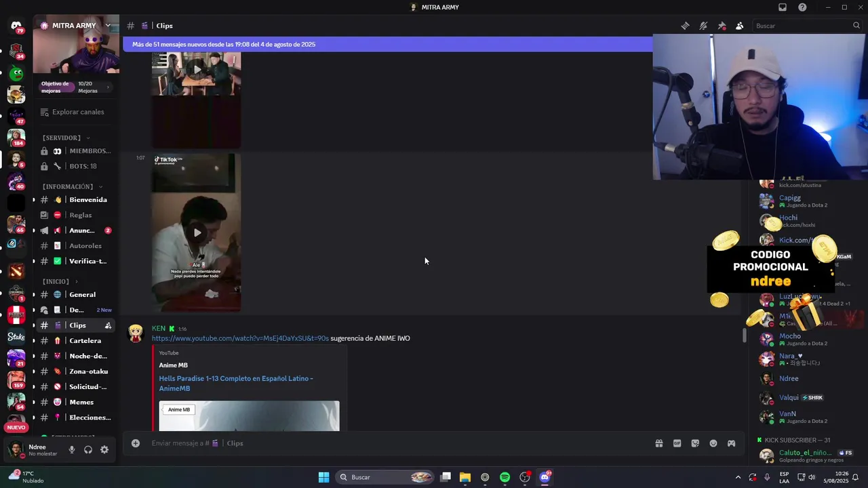Click the search magnifier in Buscar field
This screenshot has height=488, width=868.
point(856,26)
